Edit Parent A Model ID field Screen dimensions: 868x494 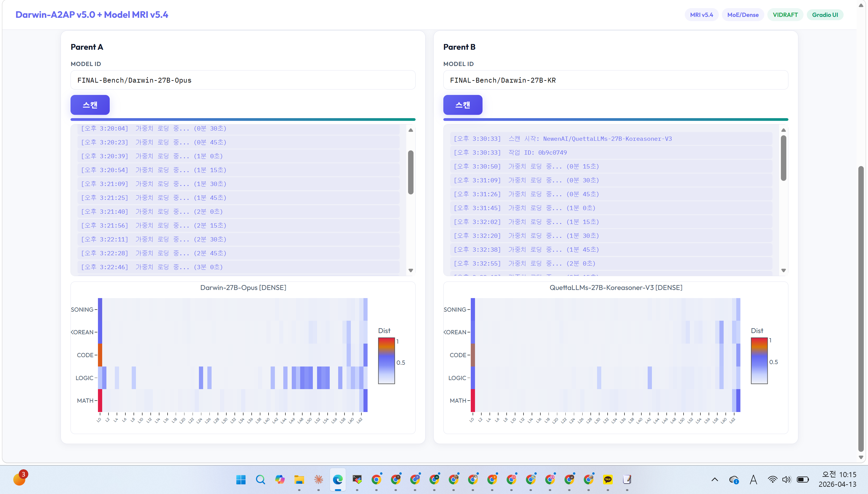click(x=243, y=80)
